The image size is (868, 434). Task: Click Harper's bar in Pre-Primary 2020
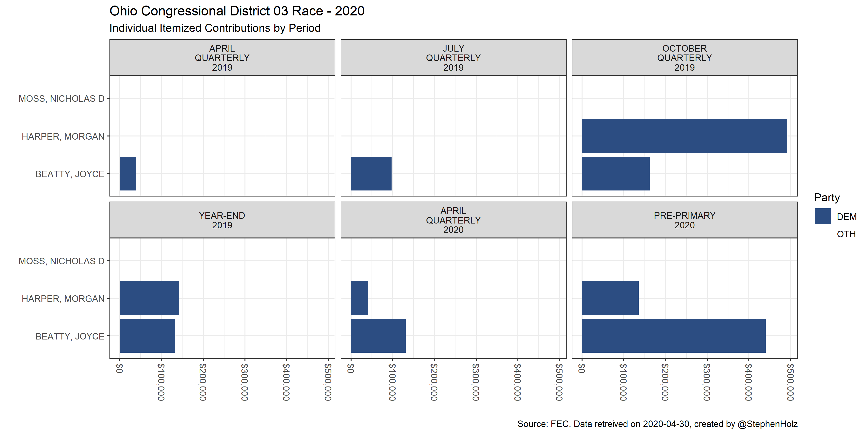[x=610, y=298]
